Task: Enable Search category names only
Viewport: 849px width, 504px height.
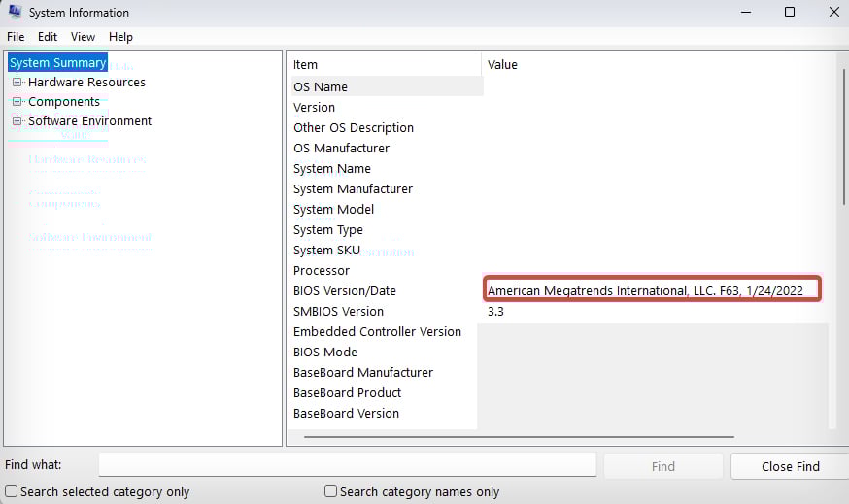Action: 330,491
